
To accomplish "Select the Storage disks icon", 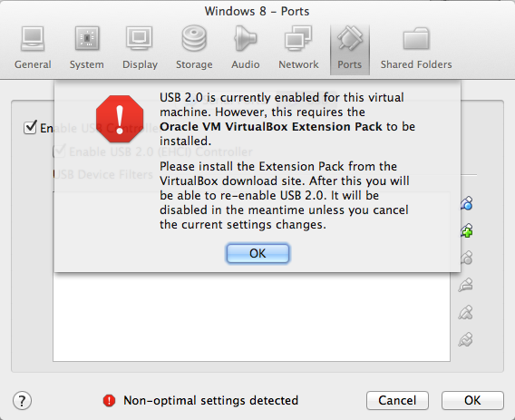I will [x=194, y=48].
